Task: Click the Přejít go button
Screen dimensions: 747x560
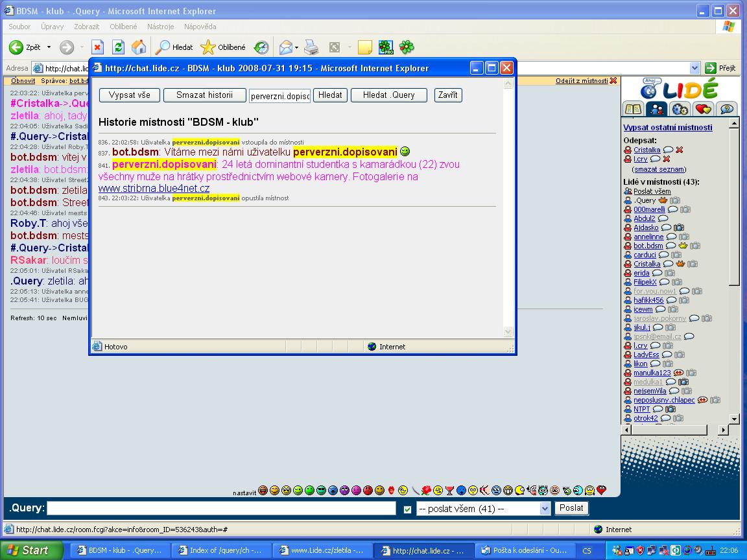Action: click(721, 68)
